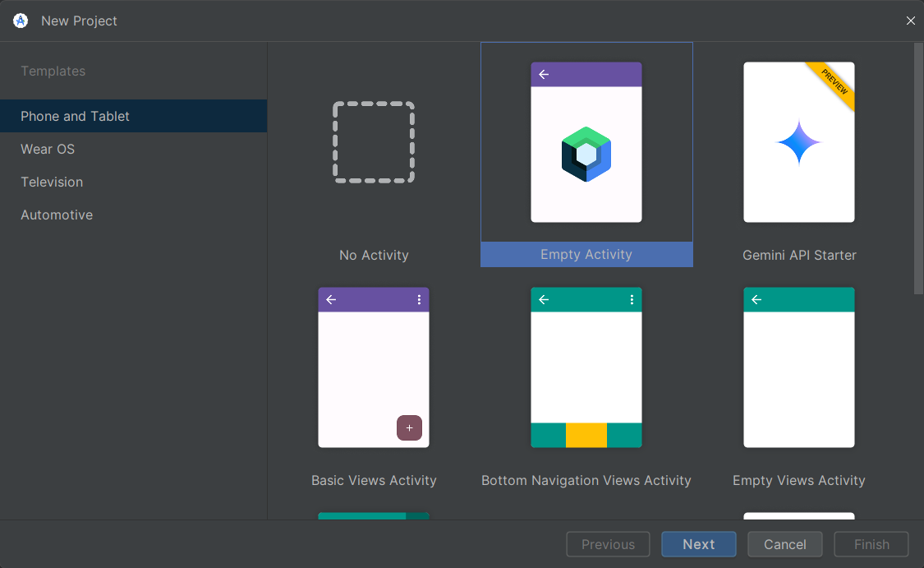Click the Jetpack Compose logo in Empty Activity
The width and height of the screenshot is (924, 568).
(586, 155)
